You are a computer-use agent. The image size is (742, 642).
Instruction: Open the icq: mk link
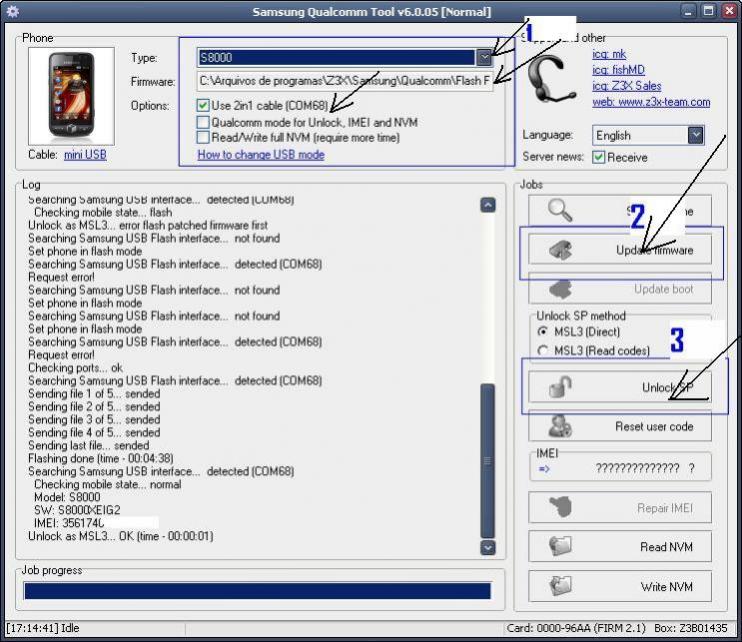[x=609, y=54]
